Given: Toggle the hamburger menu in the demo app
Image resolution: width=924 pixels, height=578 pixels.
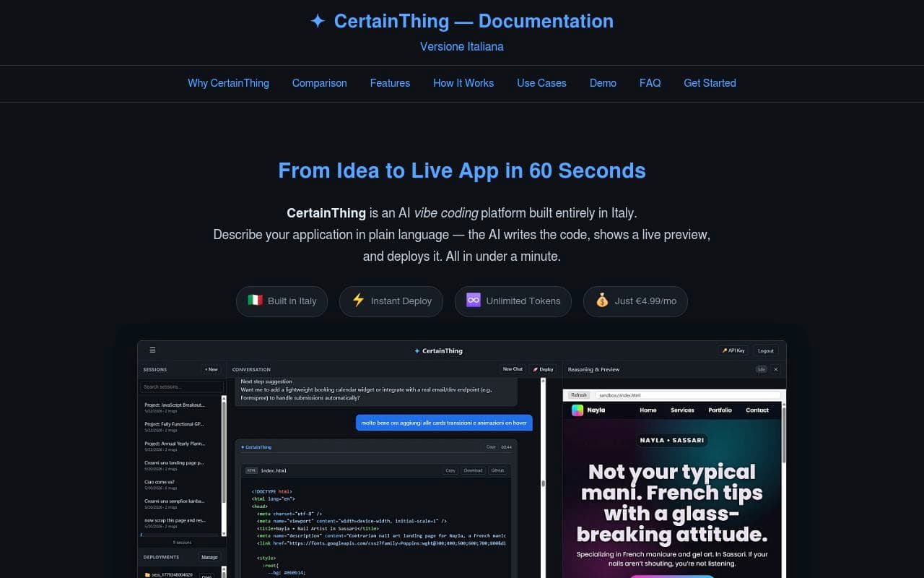Looking at the screenshot, I should tap(152, 350).
